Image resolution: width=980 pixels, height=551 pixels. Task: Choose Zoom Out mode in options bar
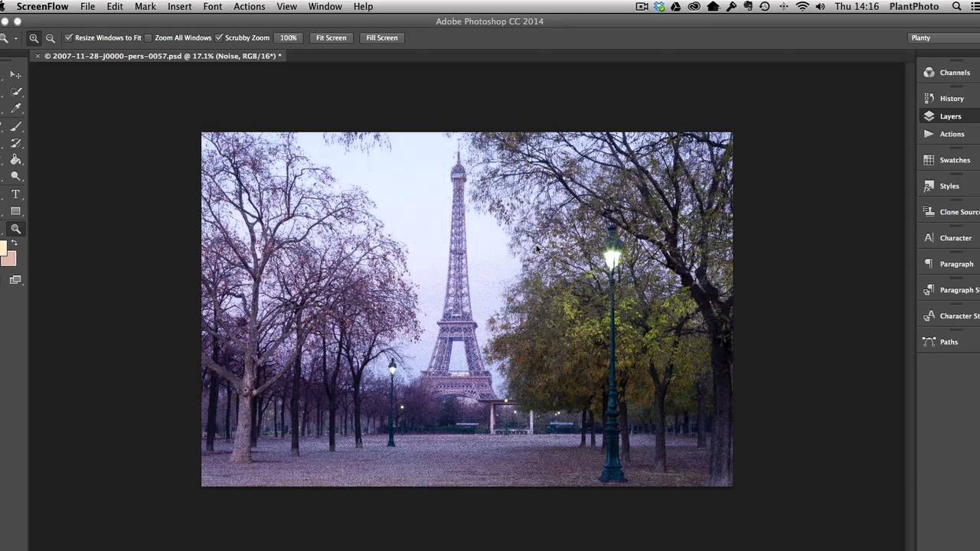(51, 37)
